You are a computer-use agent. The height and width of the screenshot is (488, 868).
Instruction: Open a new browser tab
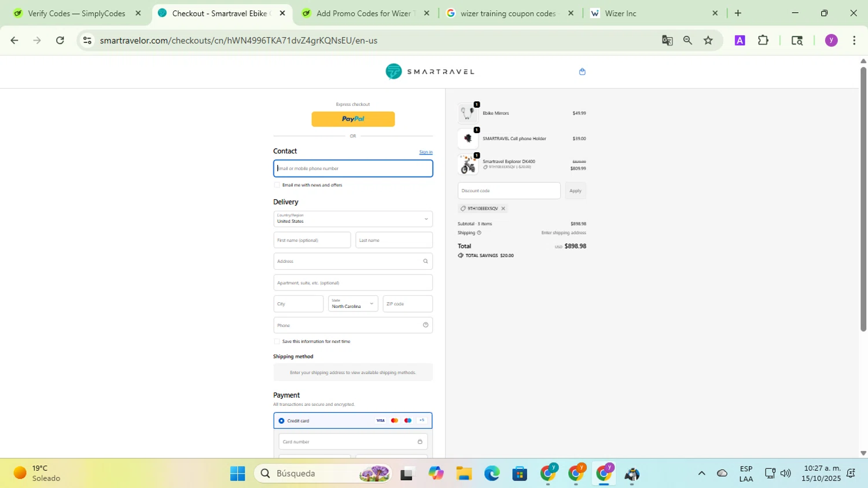[x=738, y=13]
